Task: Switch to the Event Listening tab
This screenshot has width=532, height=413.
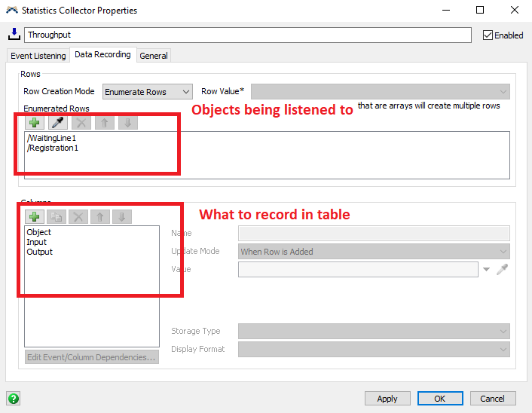Action: (38, 56)
